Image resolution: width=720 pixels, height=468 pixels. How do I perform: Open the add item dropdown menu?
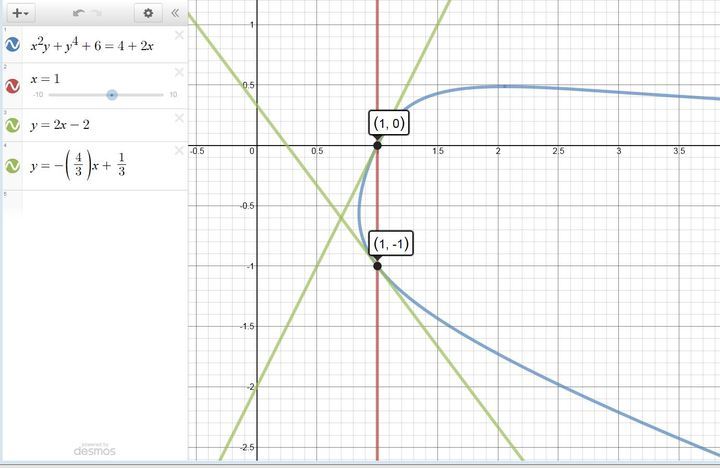[20, 13]
